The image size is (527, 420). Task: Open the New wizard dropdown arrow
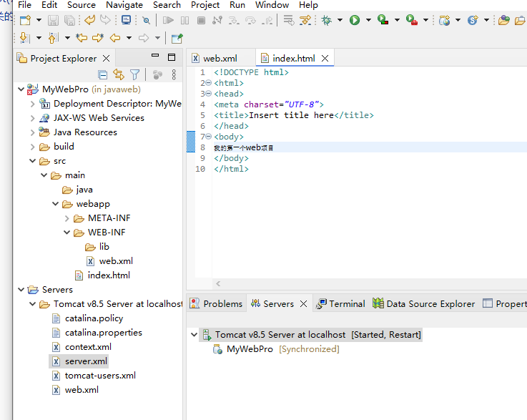(x=39, y=20)
